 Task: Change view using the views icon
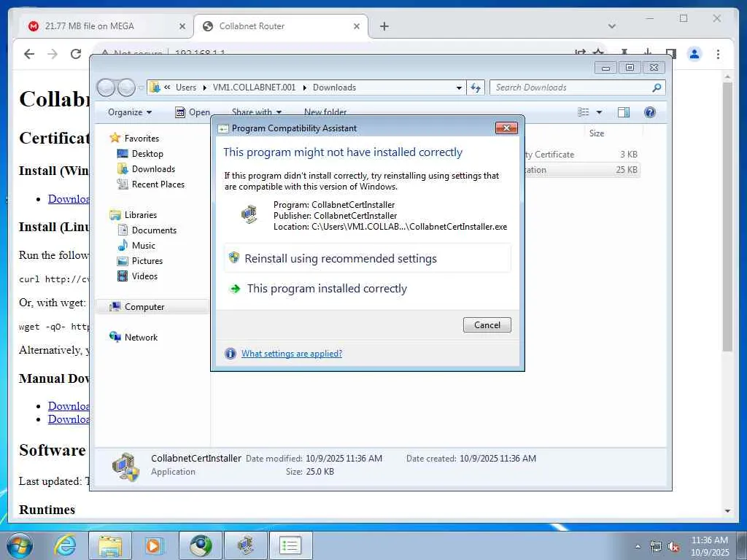coord(583,112)
